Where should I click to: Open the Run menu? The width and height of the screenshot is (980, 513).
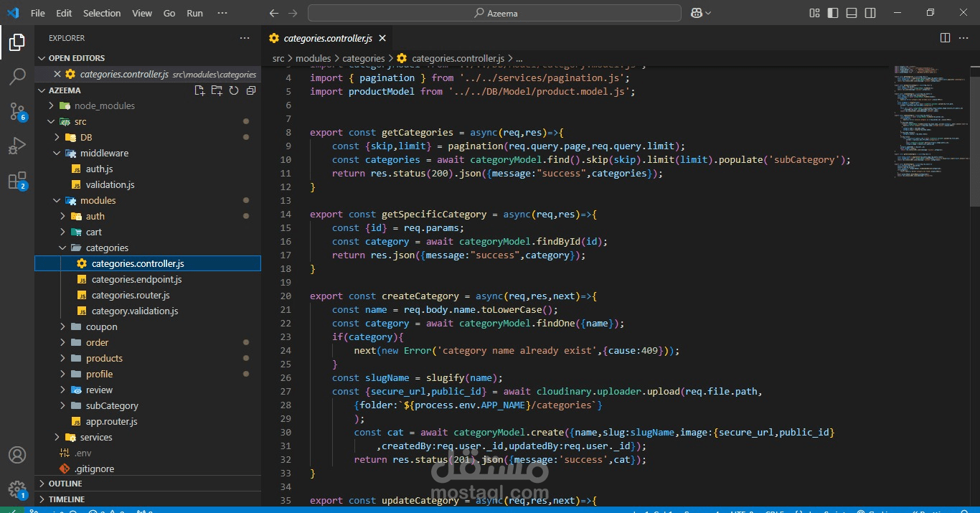194,13
